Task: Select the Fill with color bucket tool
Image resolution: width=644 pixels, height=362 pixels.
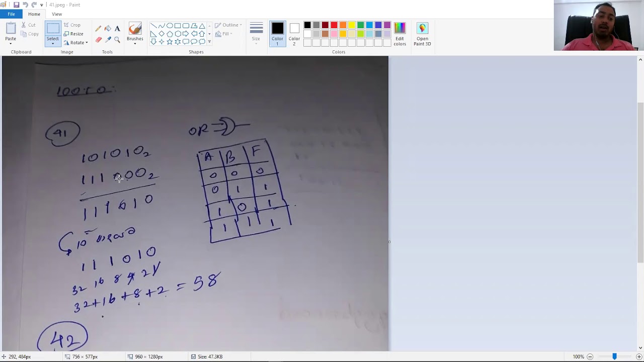Action: [108, 29]
